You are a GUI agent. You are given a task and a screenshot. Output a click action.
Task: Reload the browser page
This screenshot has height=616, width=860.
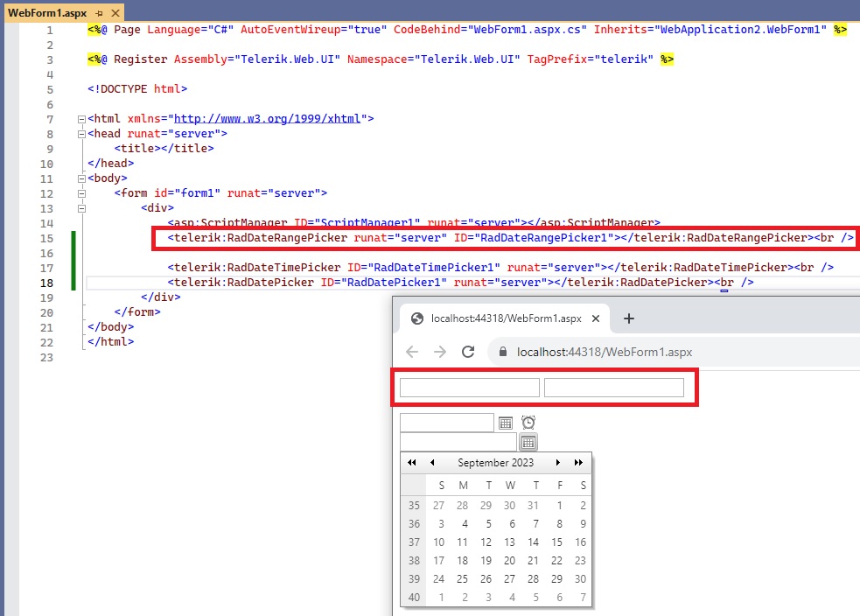pyautogui.click(x=468, y=352)
